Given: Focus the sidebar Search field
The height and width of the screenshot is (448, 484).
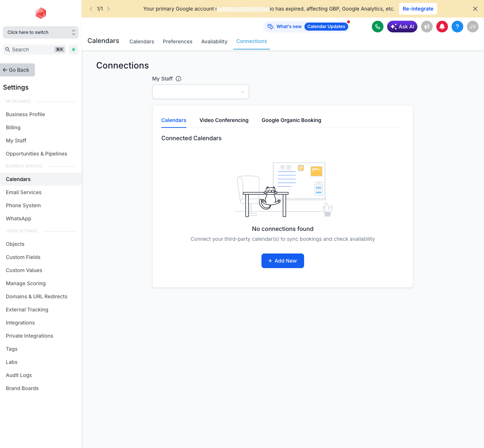Looking at the screenshot, I should 35,50.
